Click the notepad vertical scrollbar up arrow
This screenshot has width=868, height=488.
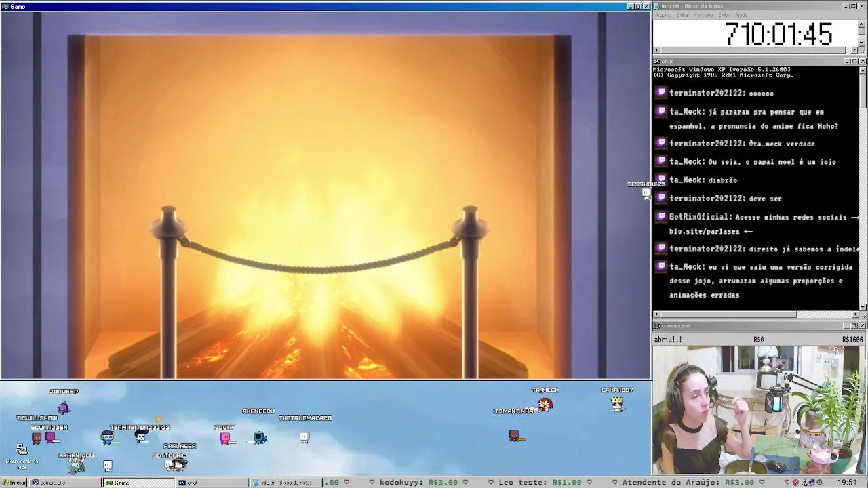pos(862,24)
